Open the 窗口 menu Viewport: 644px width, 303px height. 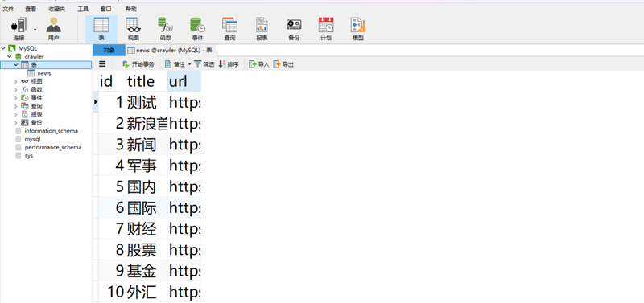pyautogui.click(x=105, y=9)
